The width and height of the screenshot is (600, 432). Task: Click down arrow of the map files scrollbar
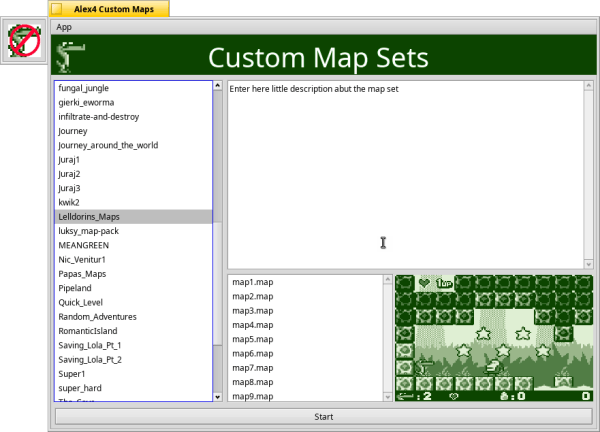389,396
